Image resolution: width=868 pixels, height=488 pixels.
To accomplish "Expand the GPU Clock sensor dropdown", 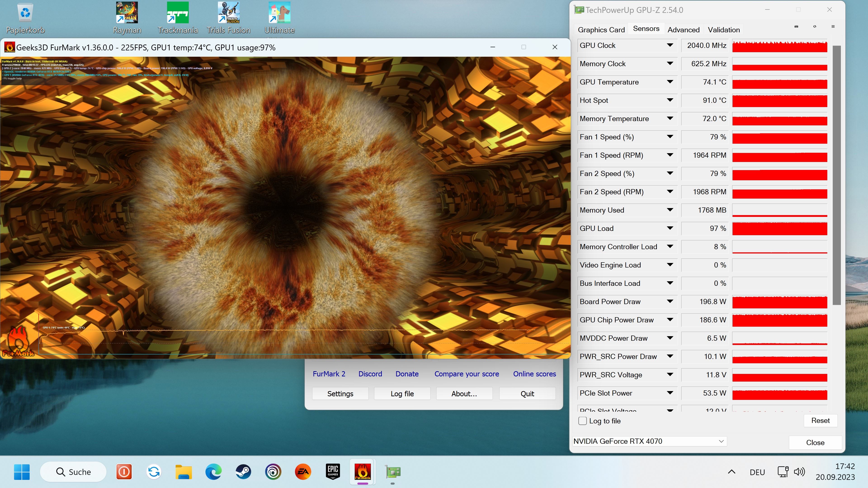I will point(670,45).
